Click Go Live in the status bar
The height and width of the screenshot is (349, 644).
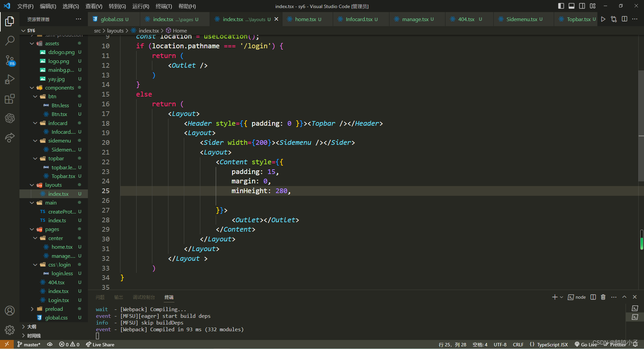(586, 344)
